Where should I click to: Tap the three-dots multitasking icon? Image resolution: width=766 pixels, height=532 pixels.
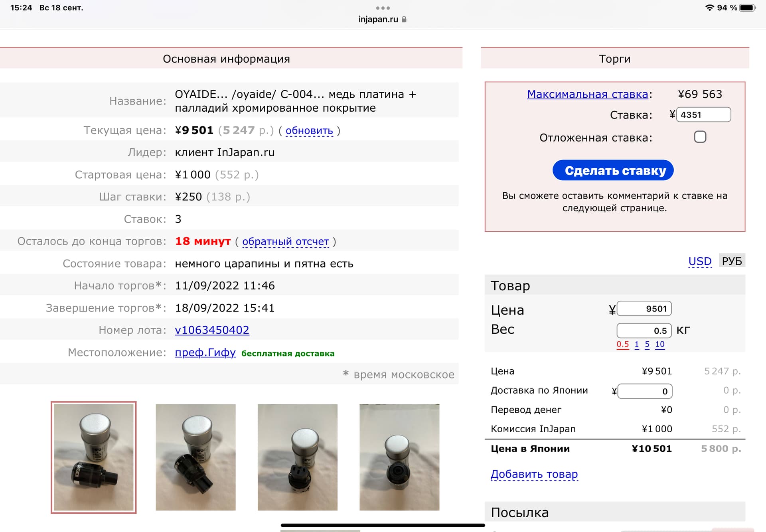click(383, 8)
